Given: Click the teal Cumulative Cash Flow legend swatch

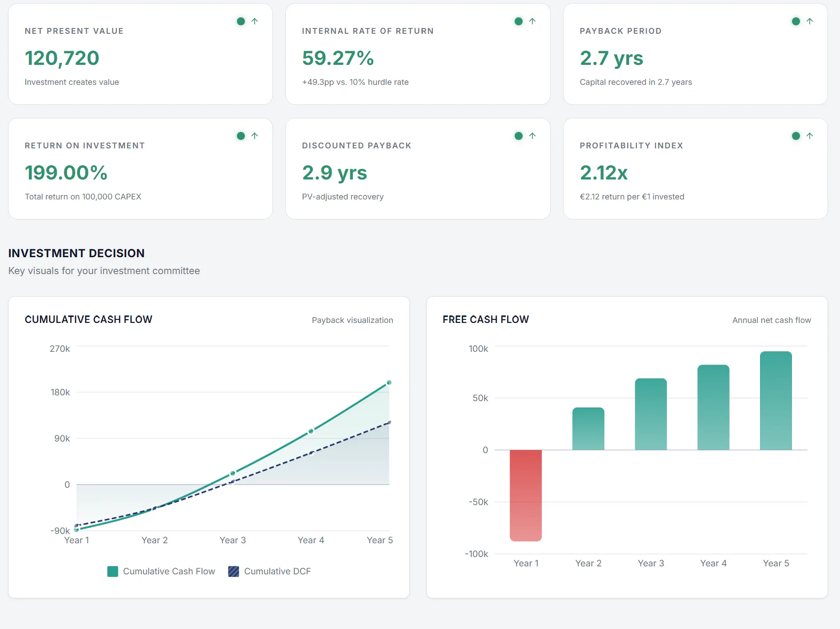Looking at the screenshot, I should click(x=113, y=571).
